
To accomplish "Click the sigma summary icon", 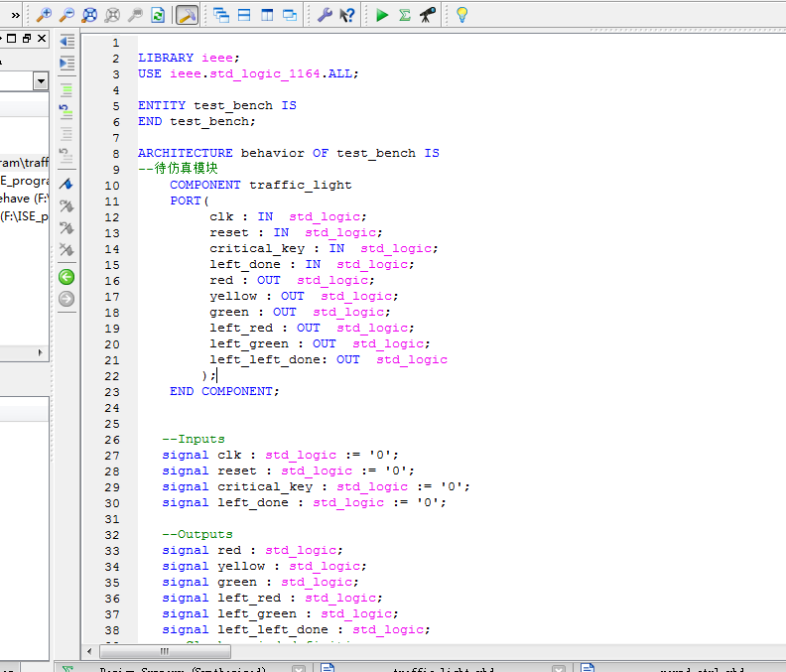I will click(405, 15).
